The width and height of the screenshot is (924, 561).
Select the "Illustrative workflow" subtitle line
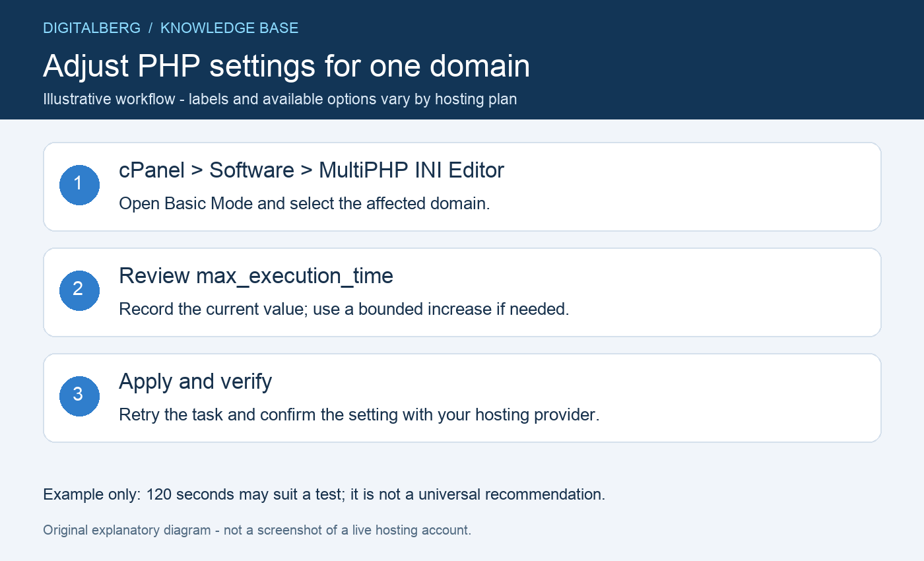point(280,100)
